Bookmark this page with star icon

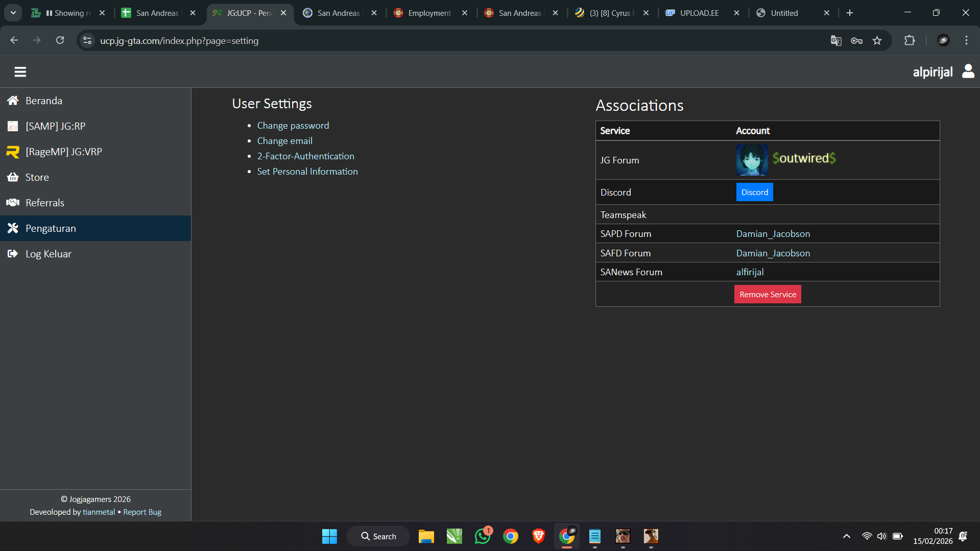click(877, 41)
